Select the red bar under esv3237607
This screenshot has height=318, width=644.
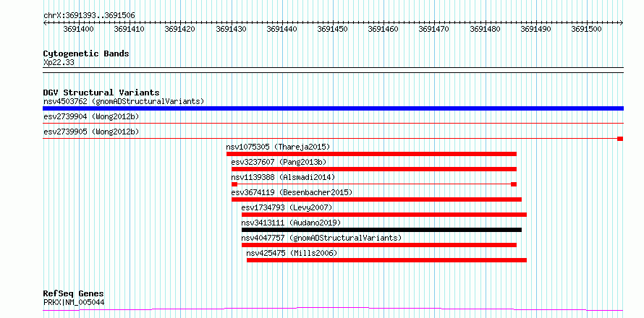374,169
